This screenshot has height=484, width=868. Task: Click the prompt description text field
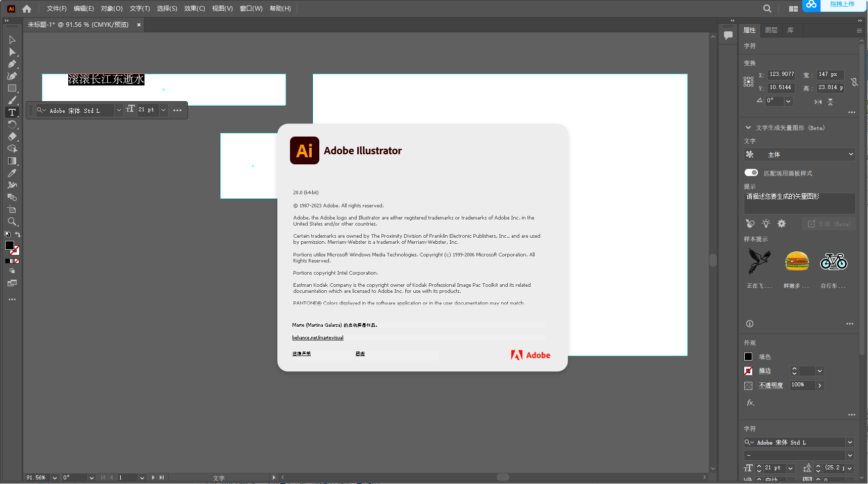click(799, 203)
